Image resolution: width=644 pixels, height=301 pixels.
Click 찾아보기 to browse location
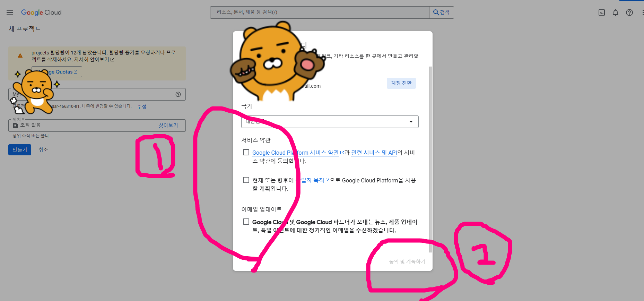click(x=168, y=125)
